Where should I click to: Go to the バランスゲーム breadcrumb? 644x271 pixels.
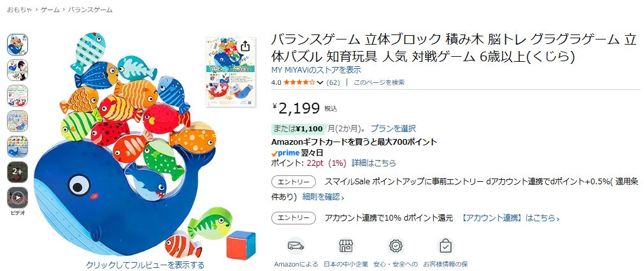(x=90, y=10)
